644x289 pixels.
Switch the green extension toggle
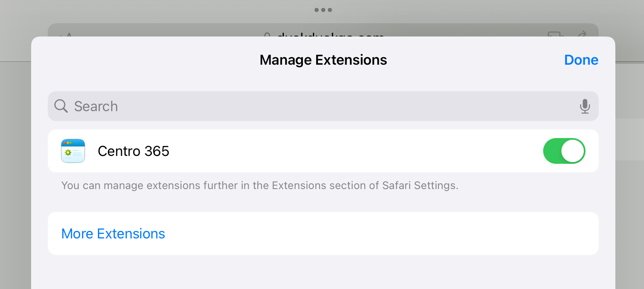[x=564, y=151]
